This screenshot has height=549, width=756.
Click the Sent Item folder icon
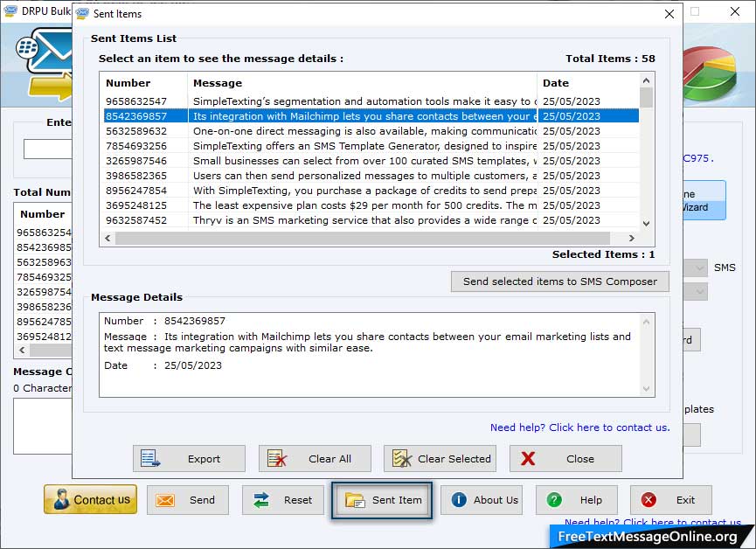[x=356, y=500]
